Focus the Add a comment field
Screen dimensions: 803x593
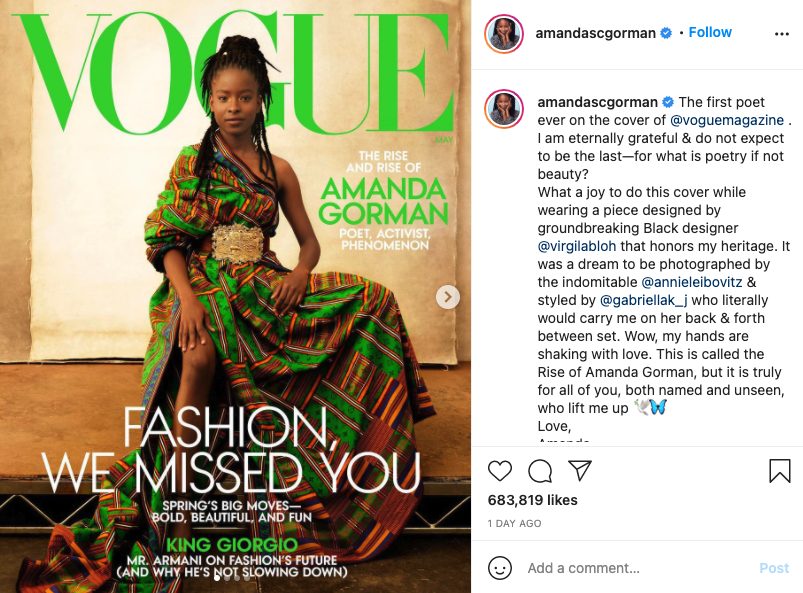(637, 568)
